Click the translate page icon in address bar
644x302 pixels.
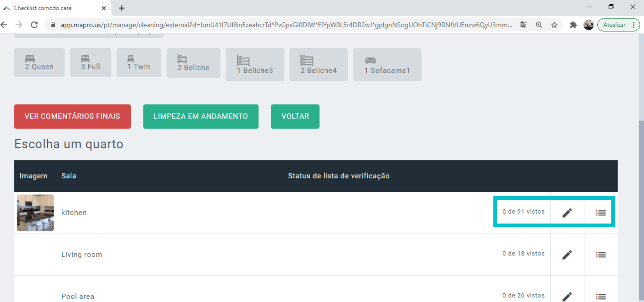coord(524,25)
